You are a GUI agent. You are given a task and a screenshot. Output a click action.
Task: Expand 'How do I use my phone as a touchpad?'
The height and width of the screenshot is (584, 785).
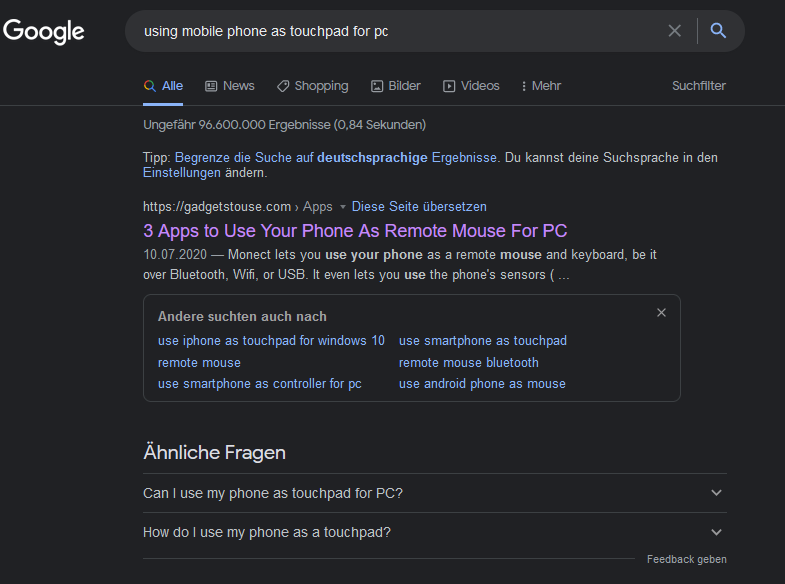435,532
